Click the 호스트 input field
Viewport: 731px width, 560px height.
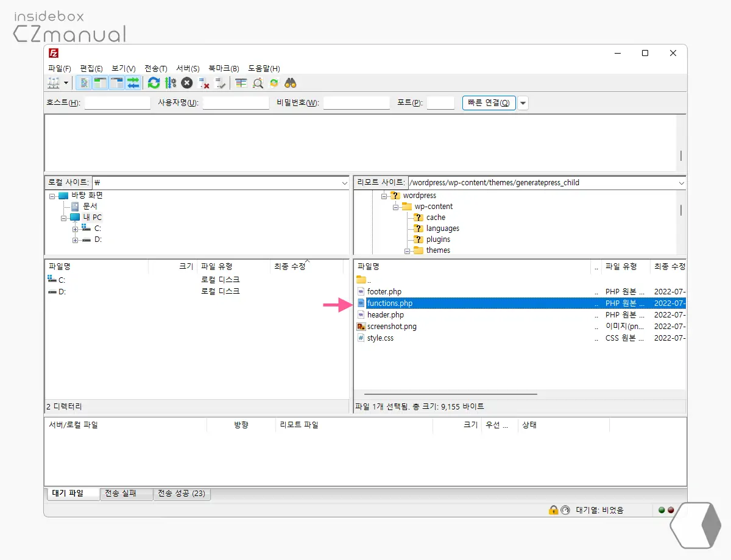tap(117, 103)
